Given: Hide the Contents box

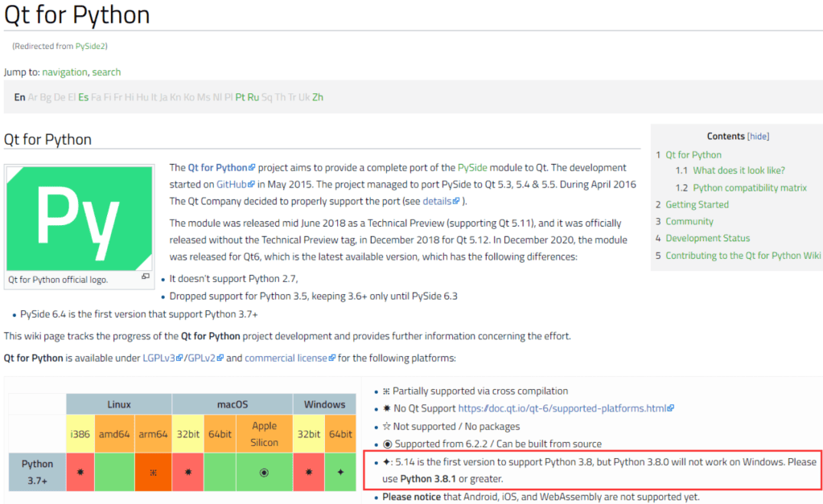Looking at the screenshot, I should [x=759, y=137].
